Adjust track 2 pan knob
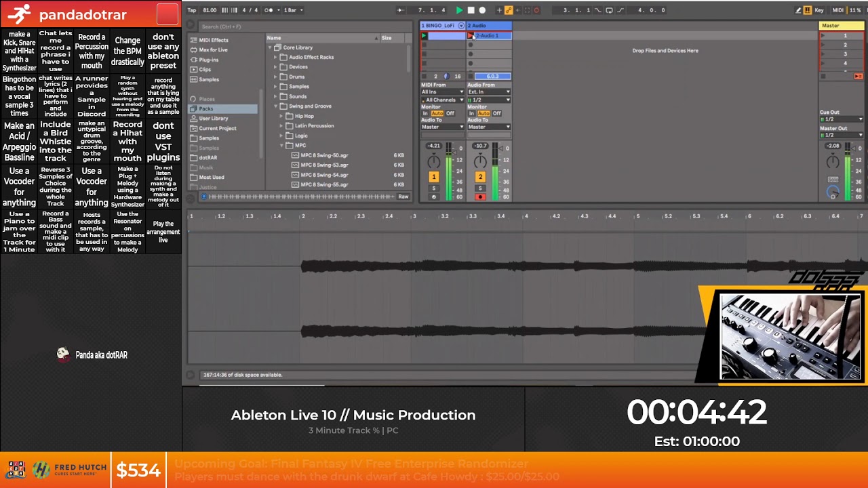The height and width of the screenshot is (488, 868). [480, 161]
